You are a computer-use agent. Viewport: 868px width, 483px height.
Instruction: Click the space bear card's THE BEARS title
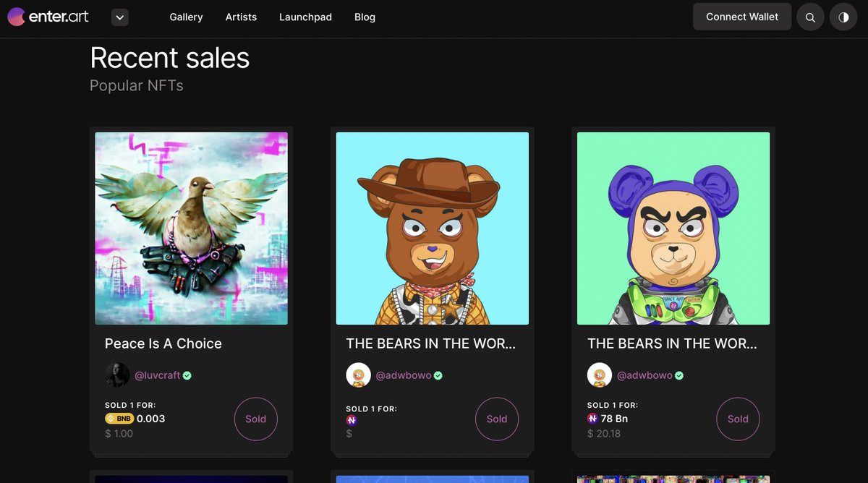[x=672, y=343]
